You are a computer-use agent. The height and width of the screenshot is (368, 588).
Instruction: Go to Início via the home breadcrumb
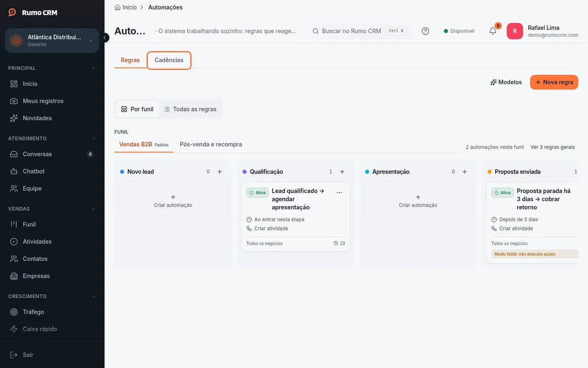coord(125,7)
